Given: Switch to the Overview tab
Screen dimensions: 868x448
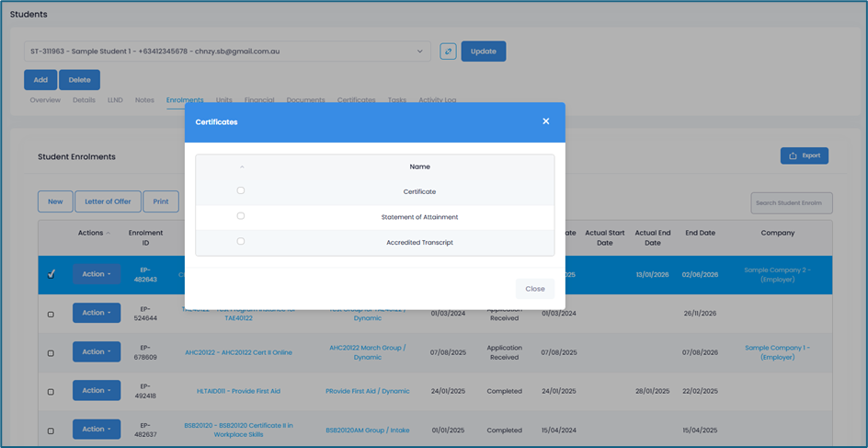Looking at the screenshot, I should pos(45,100).
